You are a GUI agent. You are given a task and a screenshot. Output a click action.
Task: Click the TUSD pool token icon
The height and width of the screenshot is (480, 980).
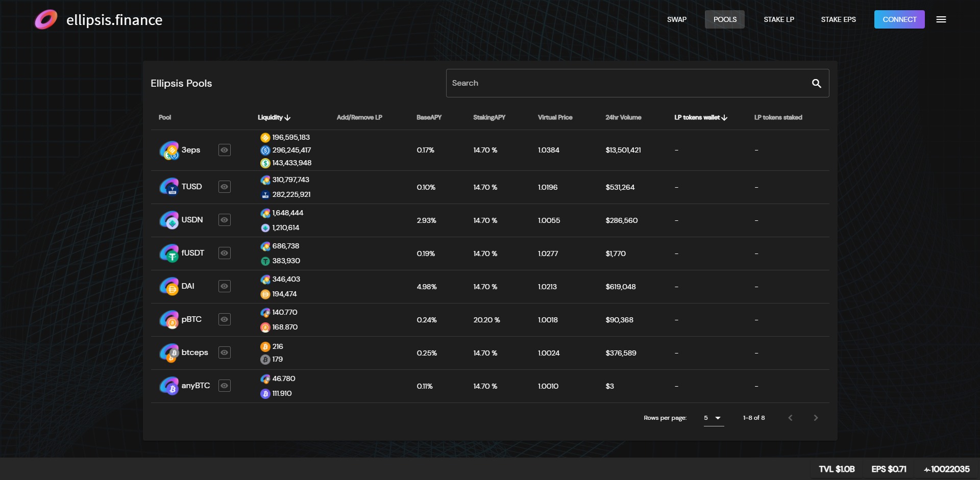coord(169,187)
